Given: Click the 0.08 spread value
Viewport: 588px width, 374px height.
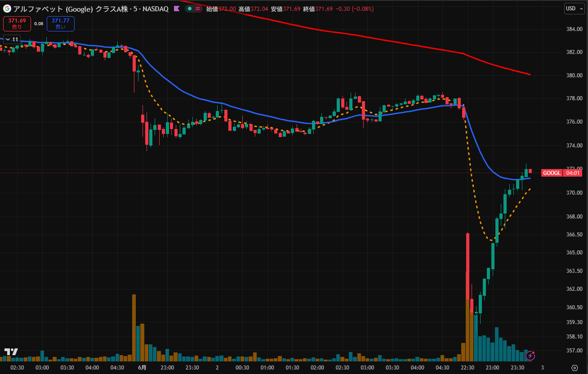Looking at the screenshot, I should coord(39,23).
